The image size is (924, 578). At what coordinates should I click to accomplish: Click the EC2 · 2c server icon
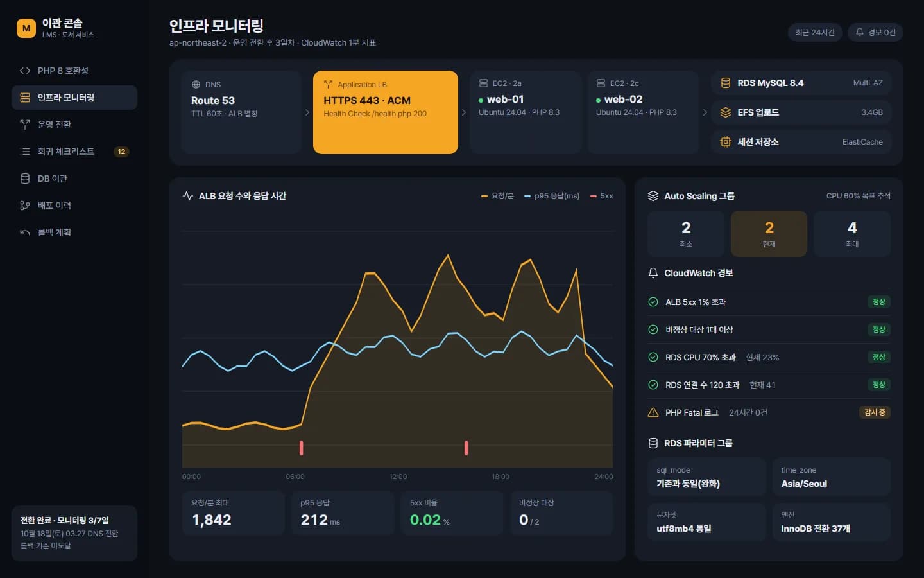(x=601, y=83)
